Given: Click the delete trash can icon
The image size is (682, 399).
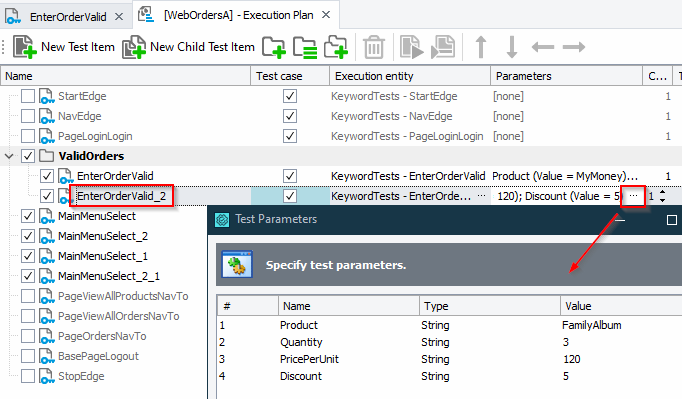Looking at the screenshot, I should pos(374,47).
